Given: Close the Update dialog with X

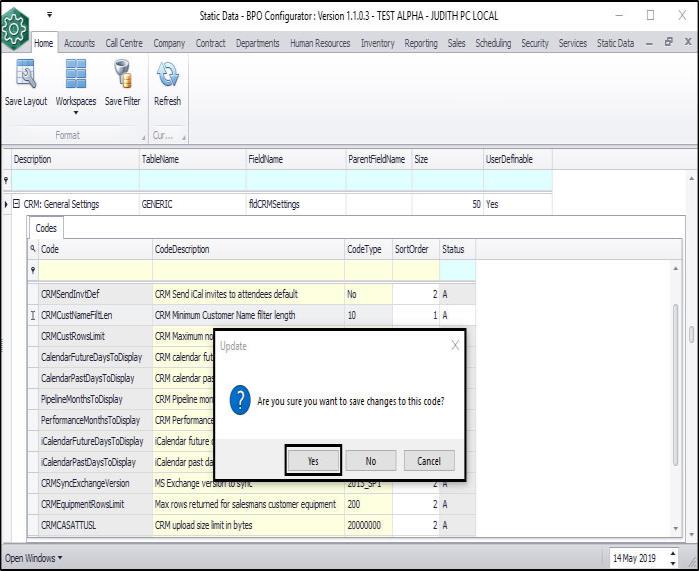Looking at the screenshot, I should [455, 345].
